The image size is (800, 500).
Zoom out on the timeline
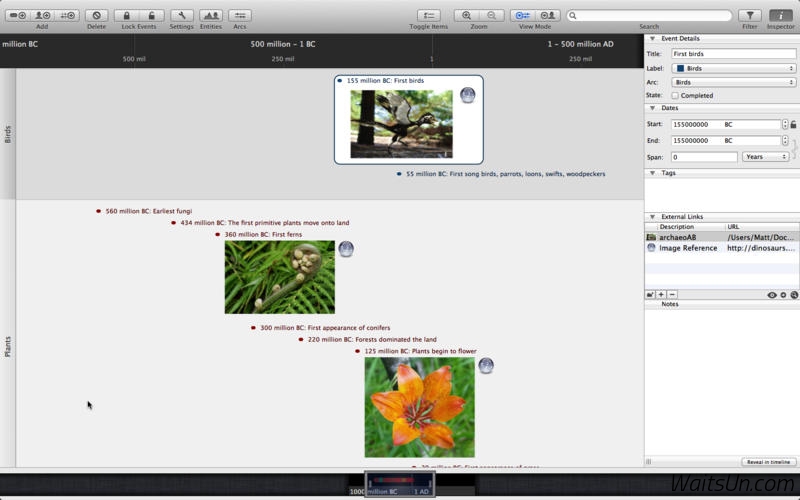491,15
